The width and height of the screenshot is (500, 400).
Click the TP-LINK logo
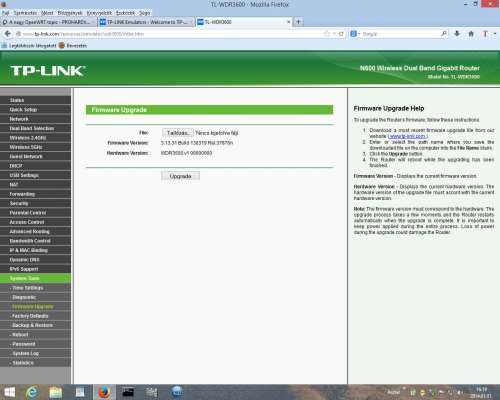[x=48, y=71]
